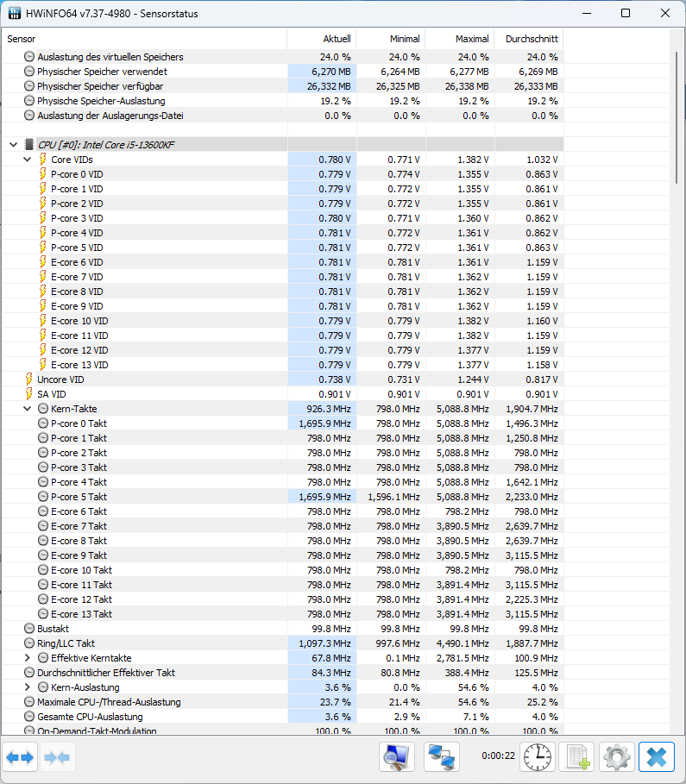Screen dimensions: 686x784
Task: Select the P-core 4 VID row
Action: coord(283,233)
